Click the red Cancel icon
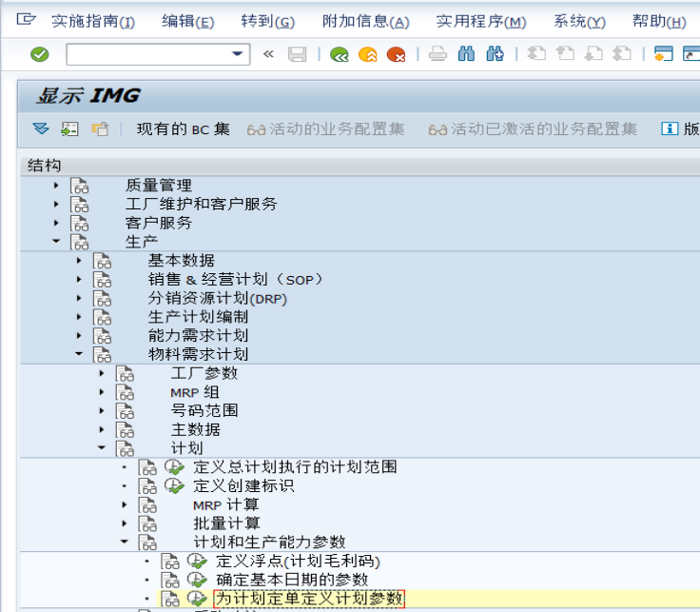700x612 pixels. (397, 54)
